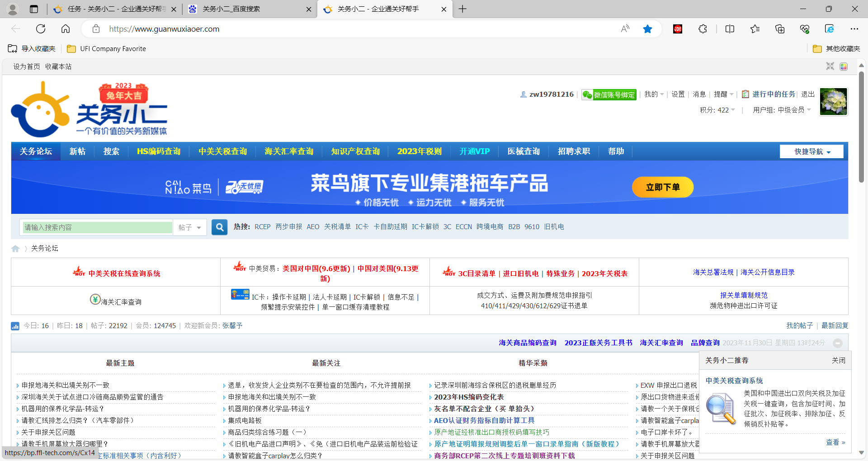Expand the 提醒 dropdown
868x461 pixels.
[x=723, y=94]
